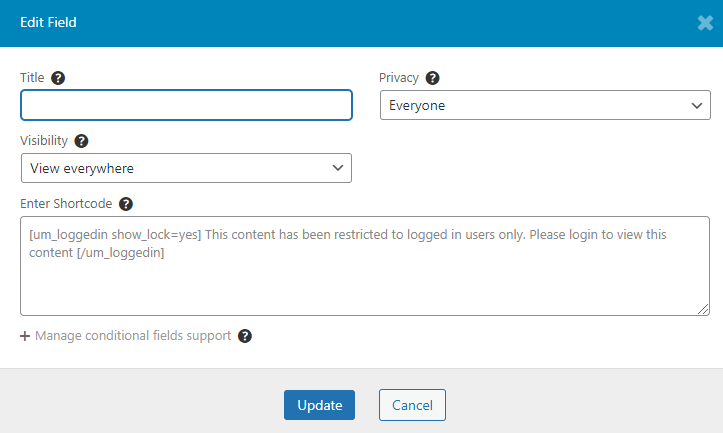Screen dimensions: 723x433
Task: Click inside the Enter Shortcode textarea
Action: pyautogui.click(x=365, y=266)
